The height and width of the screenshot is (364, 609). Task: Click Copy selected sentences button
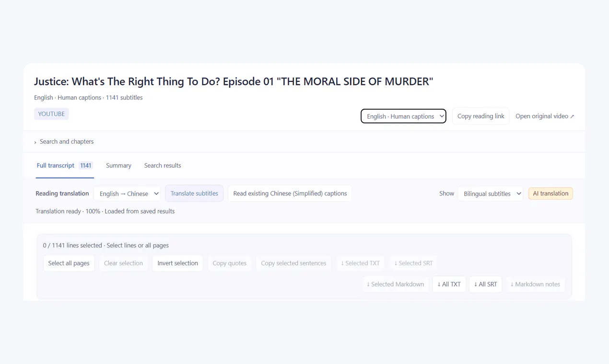293,263
